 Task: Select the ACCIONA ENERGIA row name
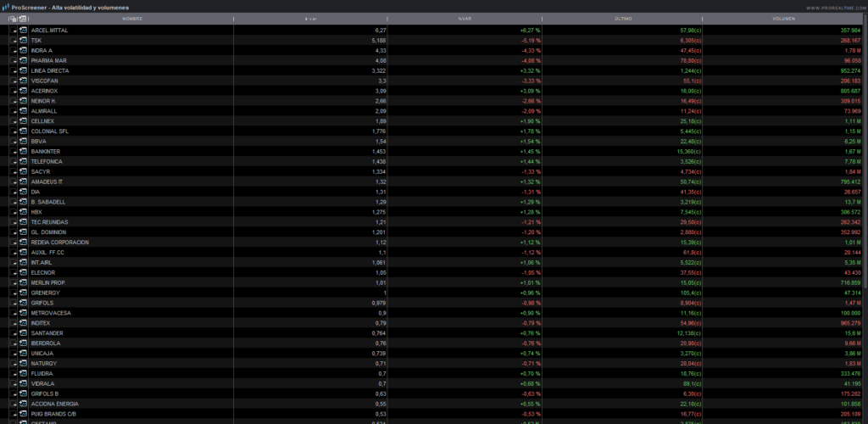pos(55,404)
